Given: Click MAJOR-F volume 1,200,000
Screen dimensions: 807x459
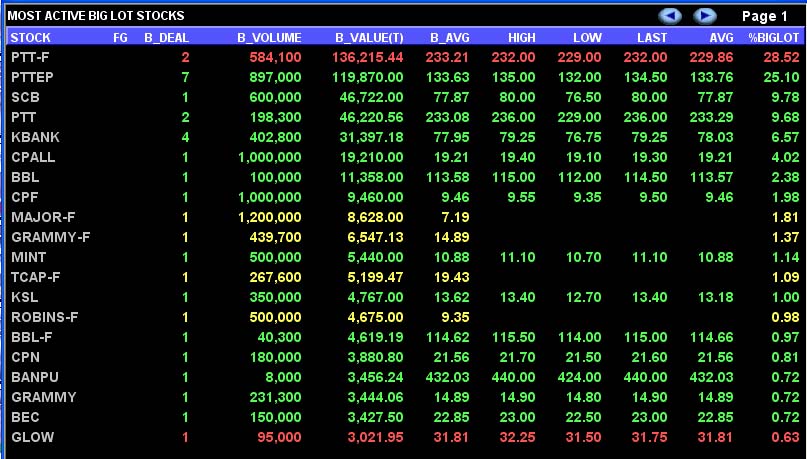Looking at the screenshot, I should [270, 217].
